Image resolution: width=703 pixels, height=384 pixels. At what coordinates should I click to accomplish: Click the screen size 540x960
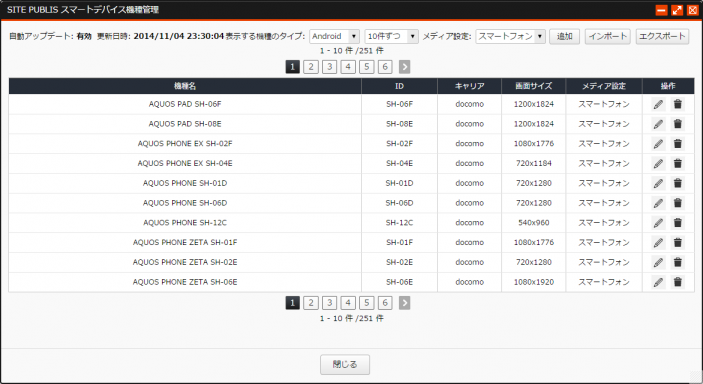[x=534, y=223]
